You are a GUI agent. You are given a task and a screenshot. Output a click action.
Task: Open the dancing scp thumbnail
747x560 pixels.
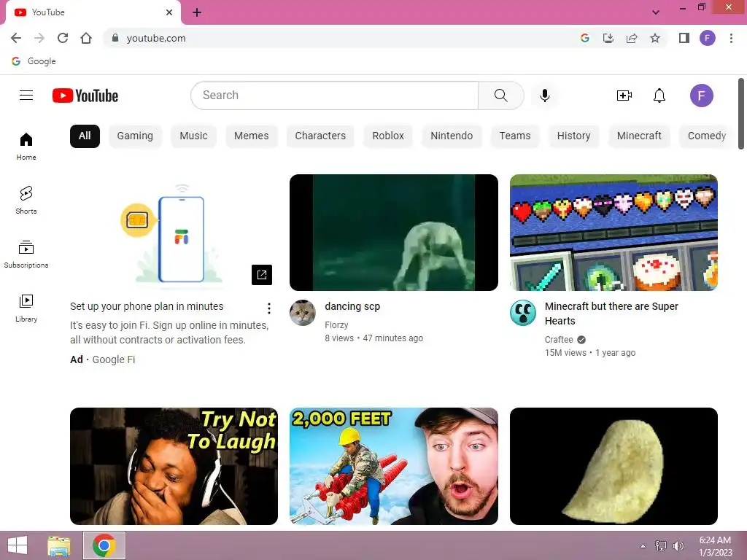[394, 233]
